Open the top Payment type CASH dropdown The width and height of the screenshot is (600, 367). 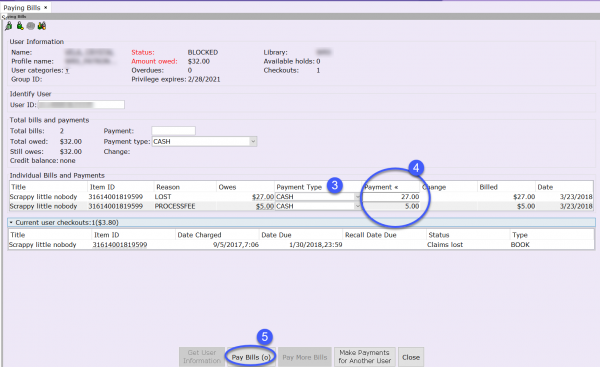204,142
